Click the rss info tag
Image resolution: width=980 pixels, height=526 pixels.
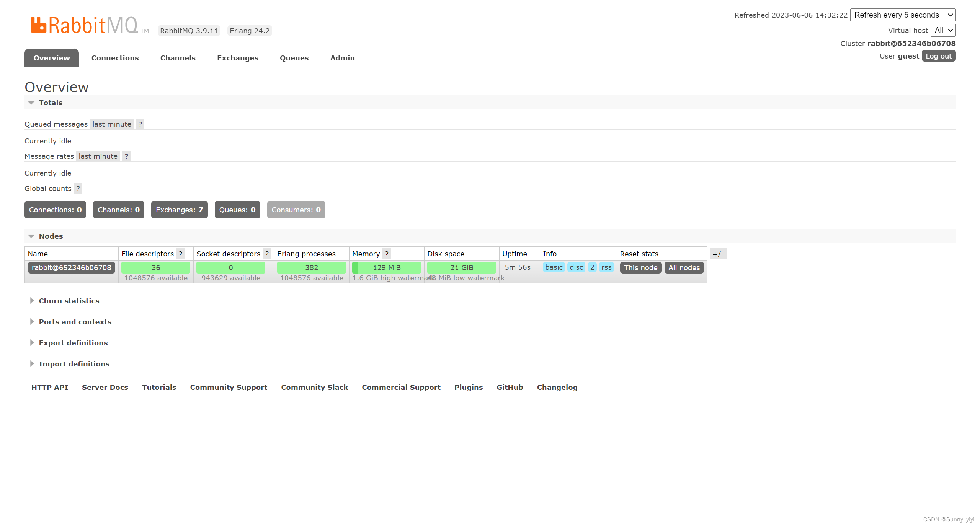tap(606, 267)
